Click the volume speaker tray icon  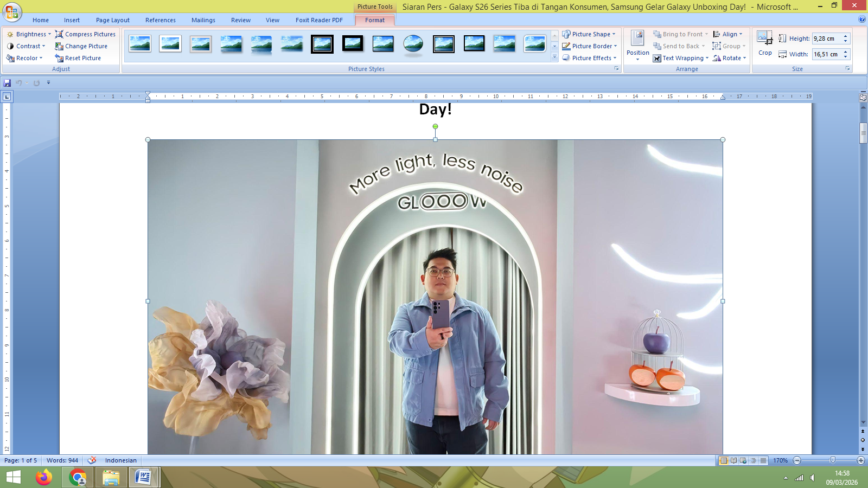[x=812, y=478]
